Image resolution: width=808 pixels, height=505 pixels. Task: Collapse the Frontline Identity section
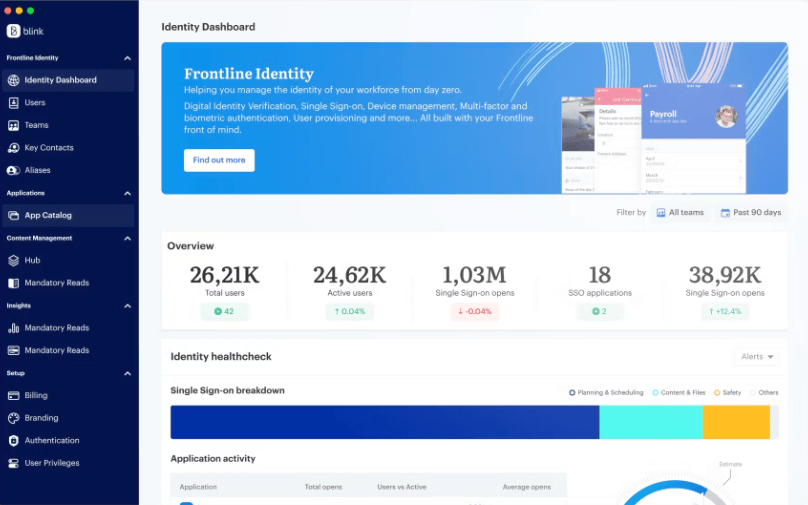127,58
